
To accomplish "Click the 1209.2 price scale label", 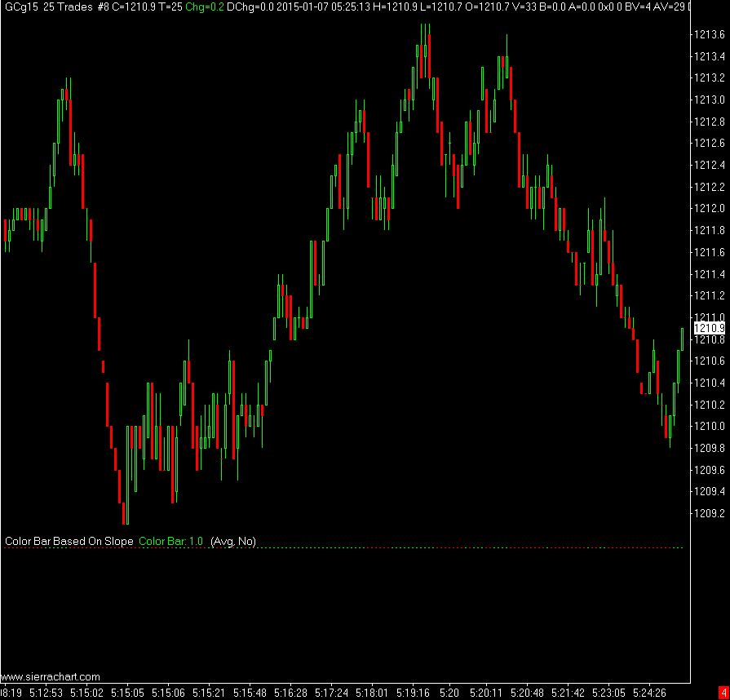I will tap(710, 513).
